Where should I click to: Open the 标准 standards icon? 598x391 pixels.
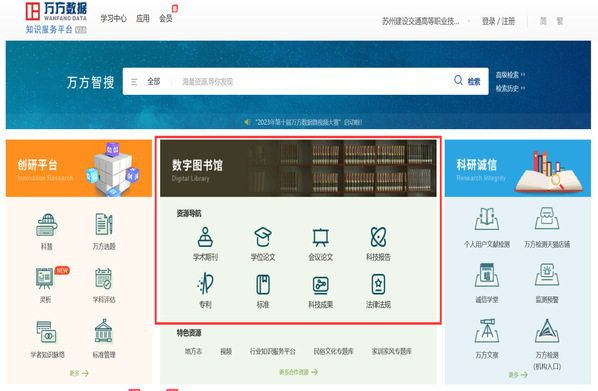263,284
